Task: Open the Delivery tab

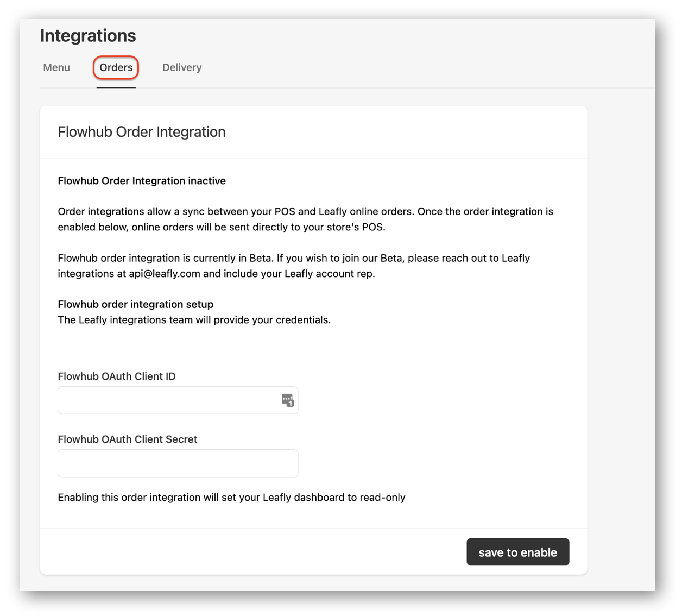Action: pos(182,67)
